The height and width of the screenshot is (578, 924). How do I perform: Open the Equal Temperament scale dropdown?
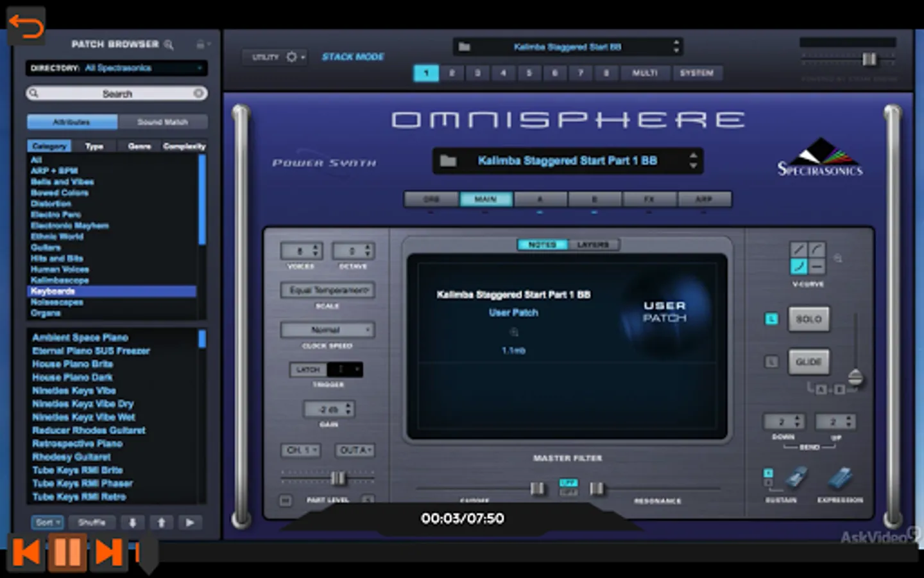[x=328, y=290]
